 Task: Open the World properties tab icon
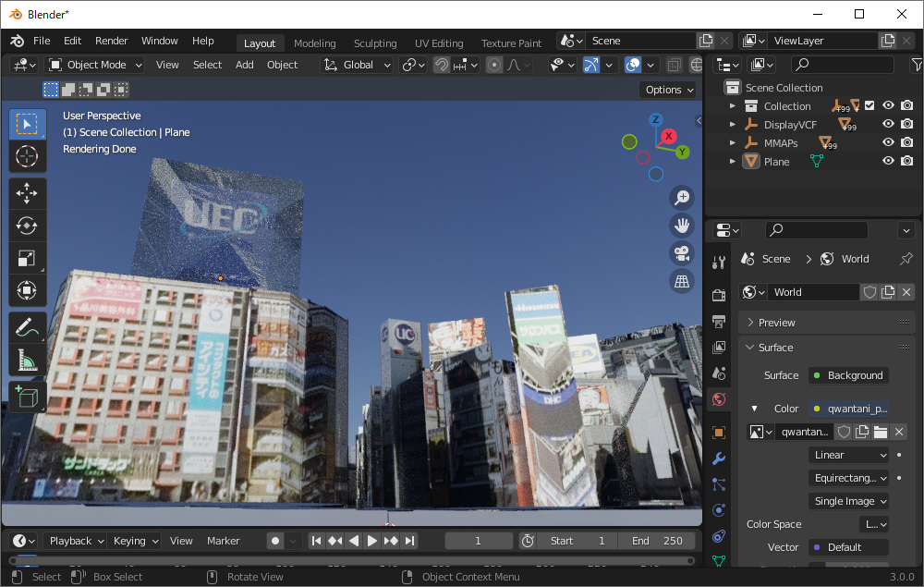point(719,399)
